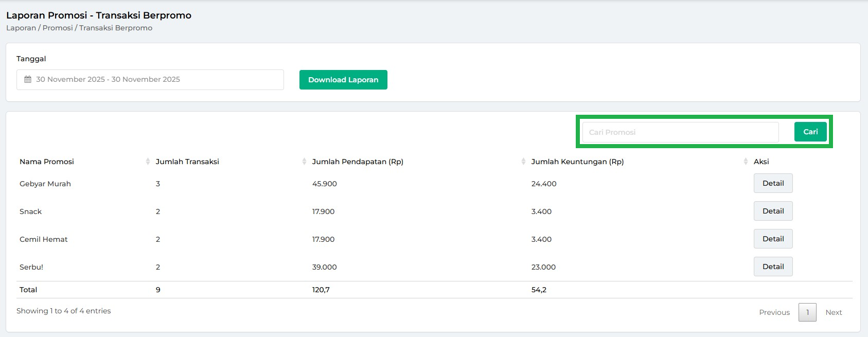Focus the Cari Promosi search box
This screenshot has height=337, width=868.
coord(680,132)
